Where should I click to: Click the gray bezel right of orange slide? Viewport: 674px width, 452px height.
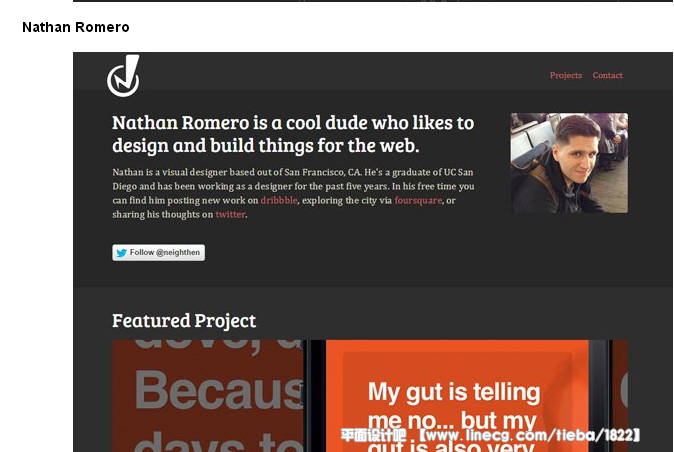(600, 396)
